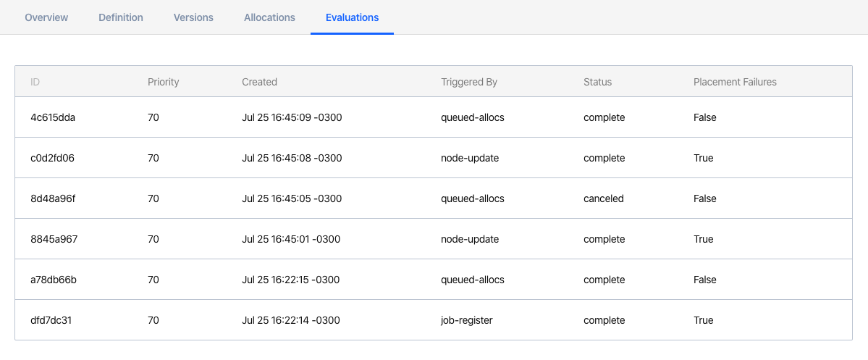Click the timestamp Jul 25 16:45:09 -0300
Viewport: 868px width, 360px height.
point(292,117)
